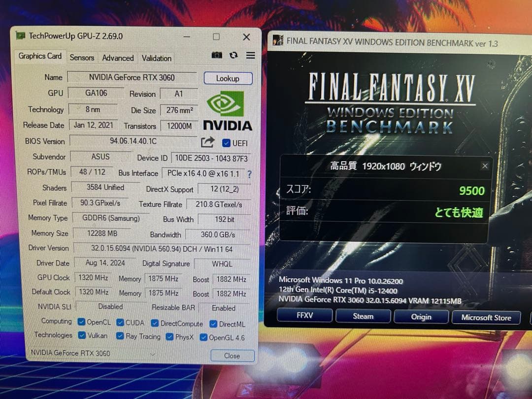532x399 pixels.
Task: Click the Microsoft Store button
Action: [x=486, y=318]
